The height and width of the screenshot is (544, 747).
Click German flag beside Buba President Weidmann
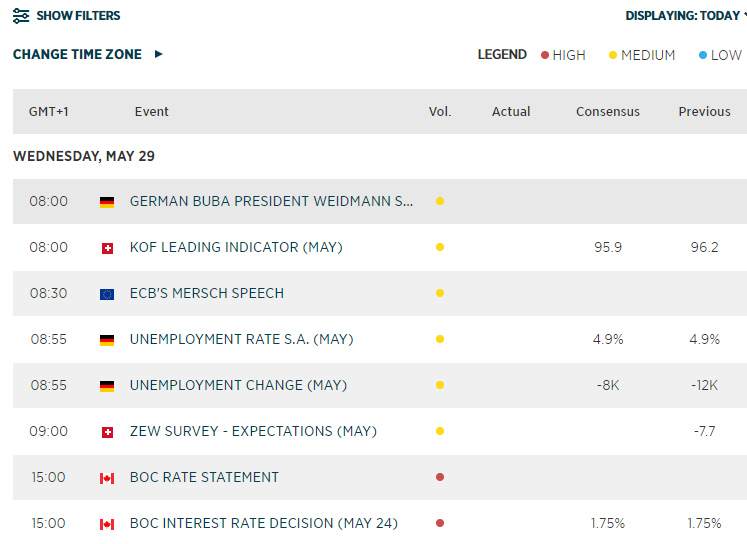[107, 202]
